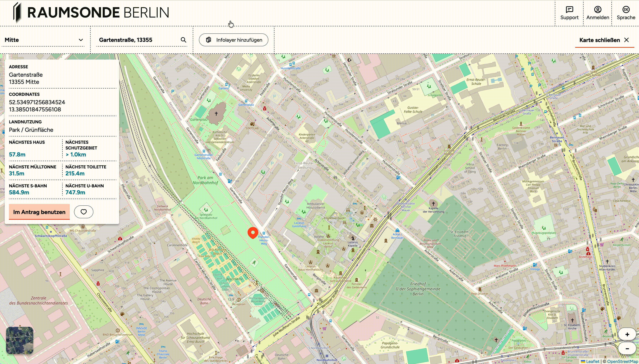Click the Anmelden account icon

(x=597, y=10)
